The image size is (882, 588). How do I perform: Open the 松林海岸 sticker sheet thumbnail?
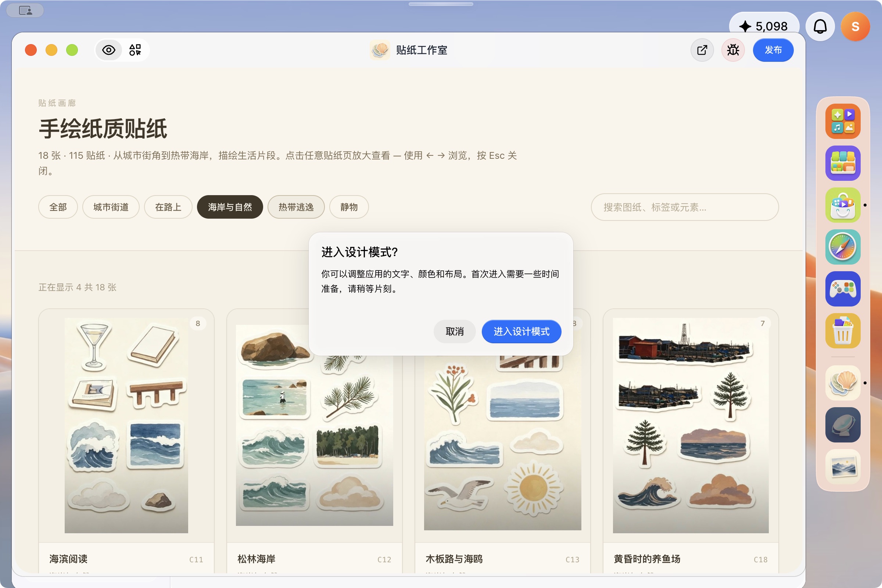tap(314, 425)
